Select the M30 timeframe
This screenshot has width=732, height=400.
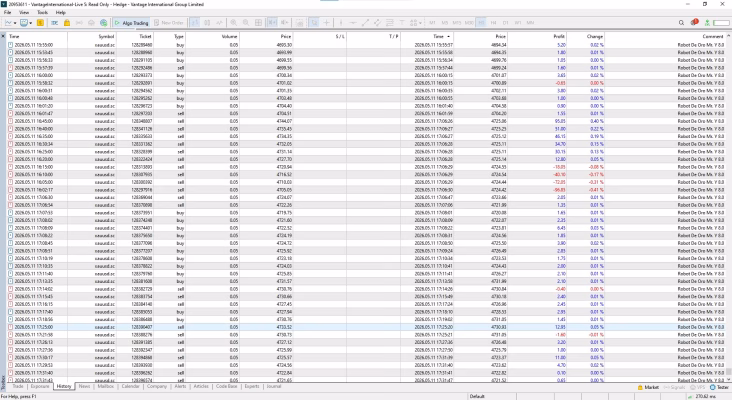(x=469, y=22)
